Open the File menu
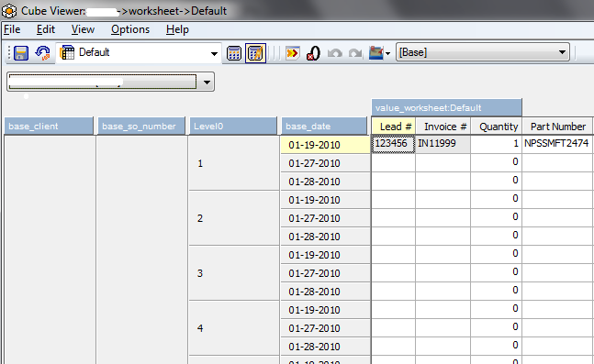 [x=12, y=29]
